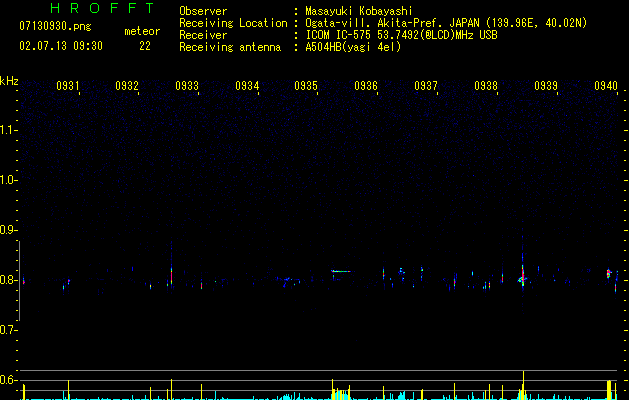Viewport: 629px width, 400px height.
Task: Click the Receiving Location label
Action: [233, 23]
